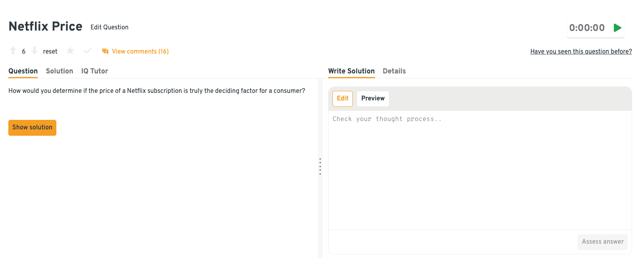Click the comments speech bubble icon

tap(105, 51)
